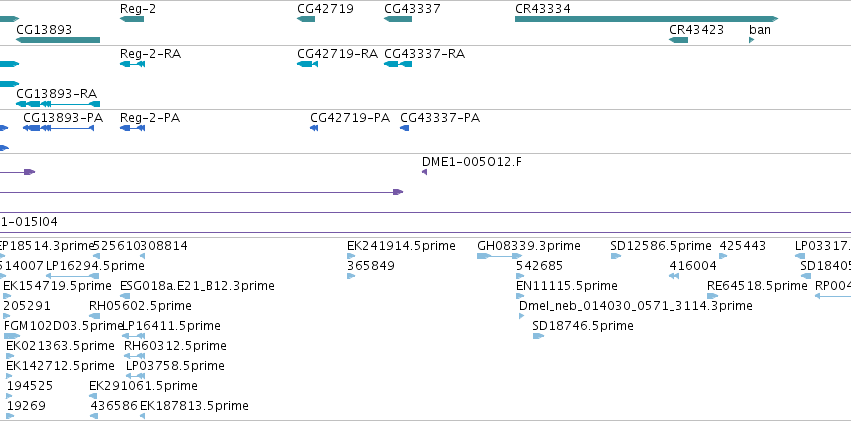Click the CG13893-PA protein feature

click(59, 128)
